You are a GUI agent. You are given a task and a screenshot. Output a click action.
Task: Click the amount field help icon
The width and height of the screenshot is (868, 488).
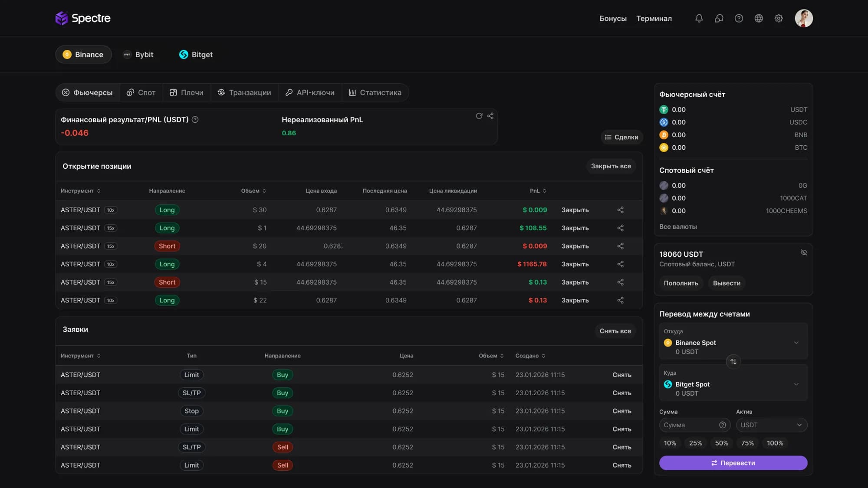[x=722, y=425]
